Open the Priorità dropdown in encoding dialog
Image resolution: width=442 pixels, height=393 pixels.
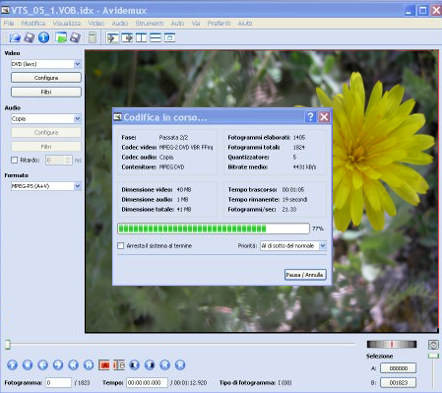(x=293, y=246)
